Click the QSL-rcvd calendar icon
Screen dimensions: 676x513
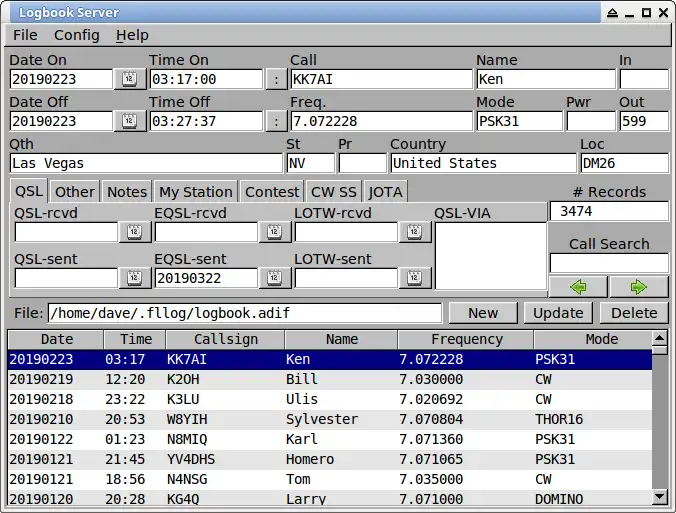(x=134, y=232)
